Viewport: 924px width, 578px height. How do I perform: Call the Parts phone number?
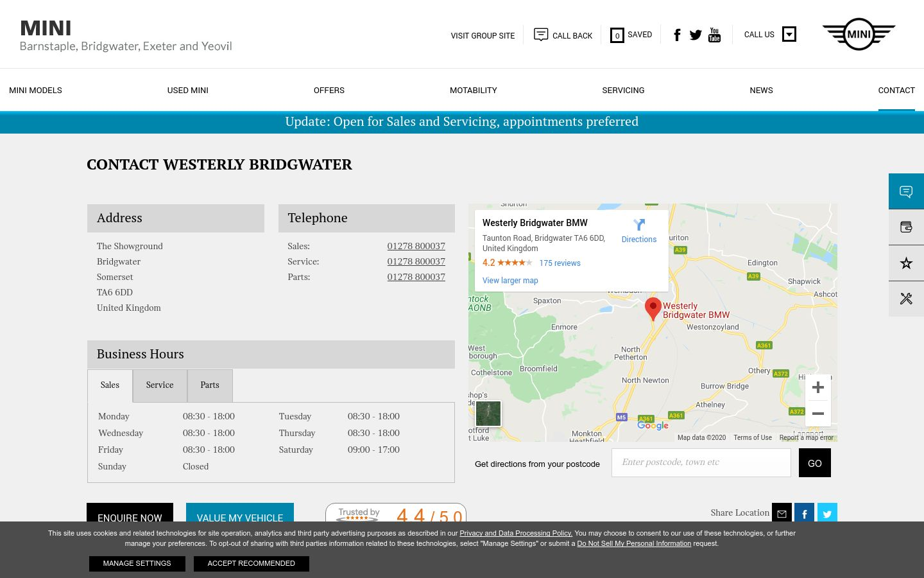[x=416, y=277]
